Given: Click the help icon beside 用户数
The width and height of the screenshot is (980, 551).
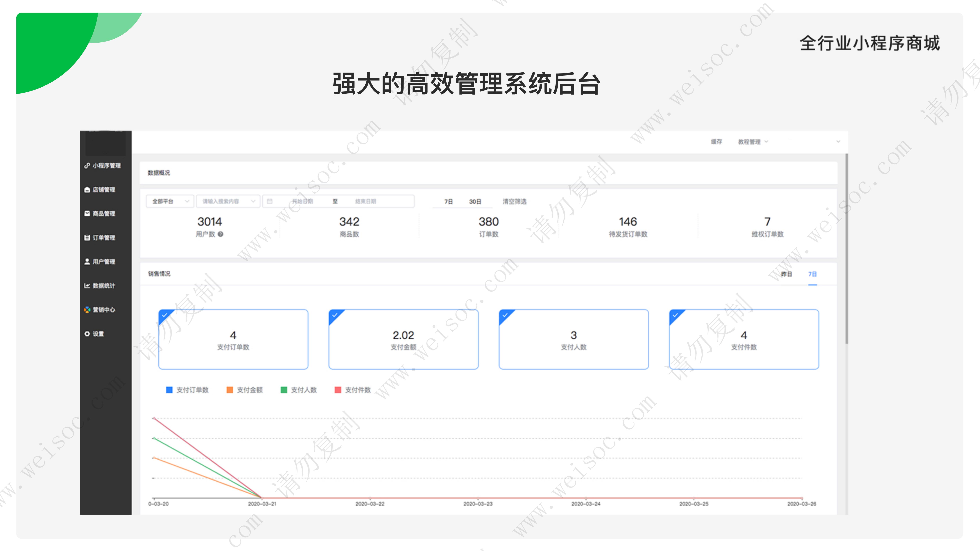Looking at the screenshot, I should [221, 234].
